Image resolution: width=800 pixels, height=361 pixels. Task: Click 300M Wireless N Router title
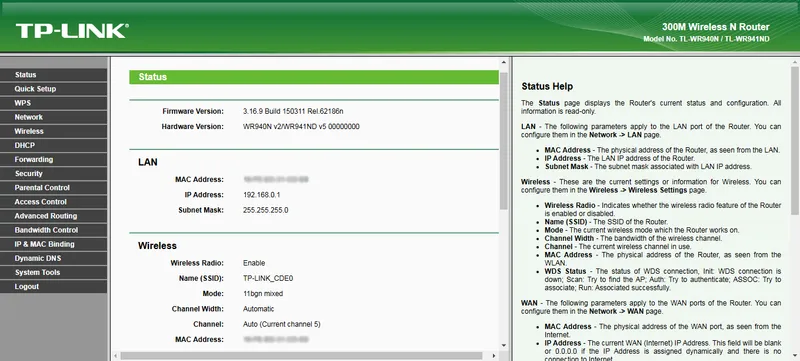715,27
